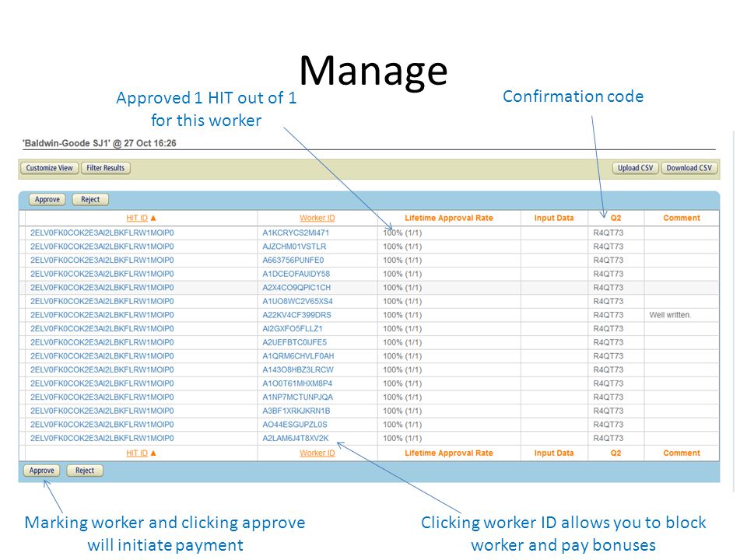Click the Q2 column header

pos(616,218)
